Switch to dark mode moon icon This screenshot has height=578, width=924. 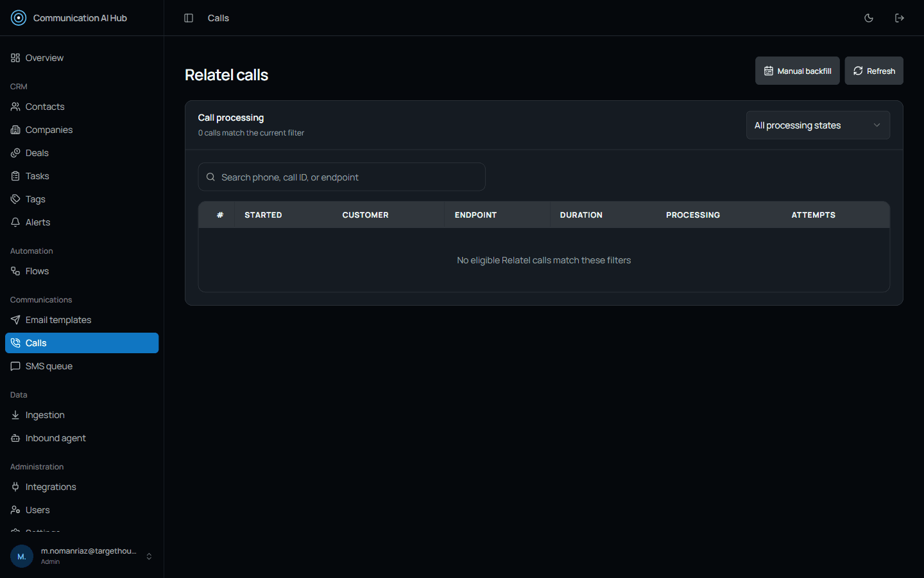coord(869,18)
